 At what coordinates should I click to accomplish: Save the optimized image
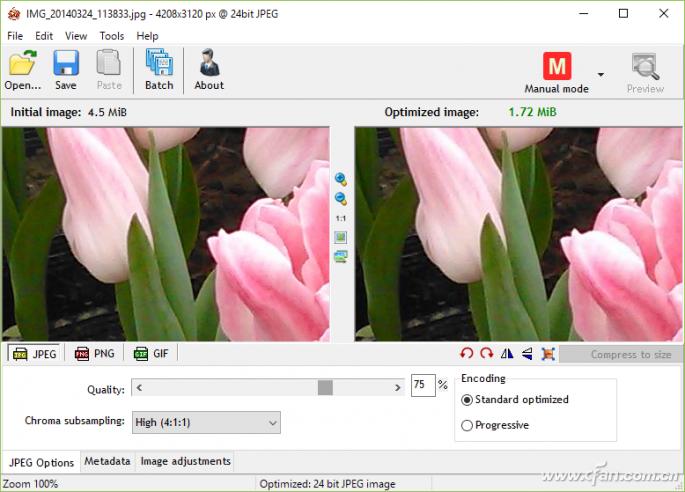[x=66, y=70]
